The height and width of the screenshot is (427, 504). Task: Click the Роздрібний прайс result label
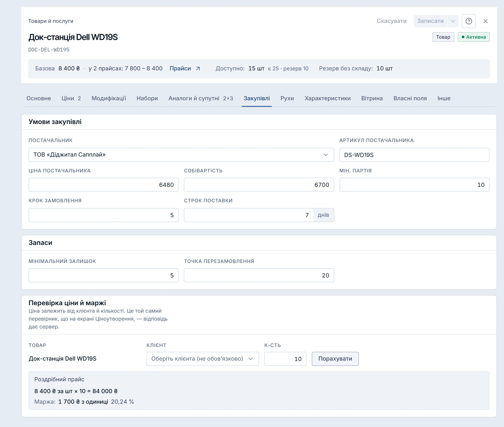pos(59,379)
